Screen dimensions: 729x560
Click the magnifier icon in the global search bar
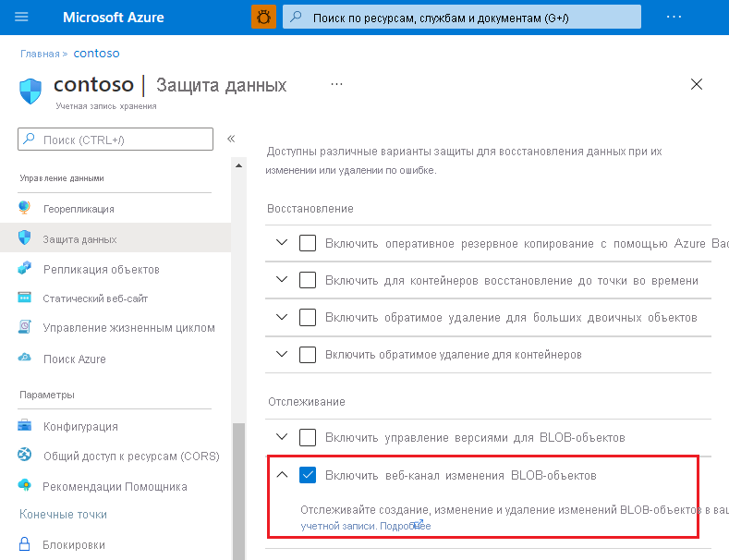pos(296,18)
